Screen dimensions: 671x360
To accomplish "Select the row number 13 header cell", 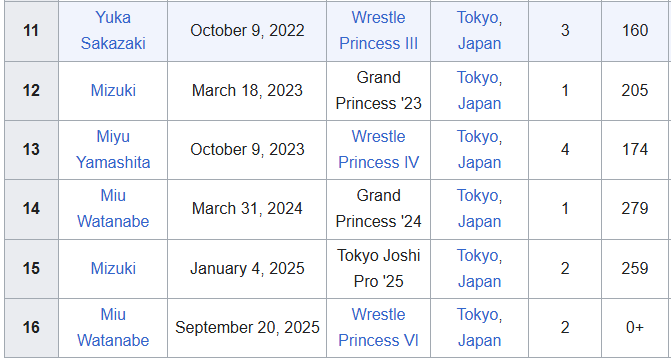I will (x=31, y=150).
